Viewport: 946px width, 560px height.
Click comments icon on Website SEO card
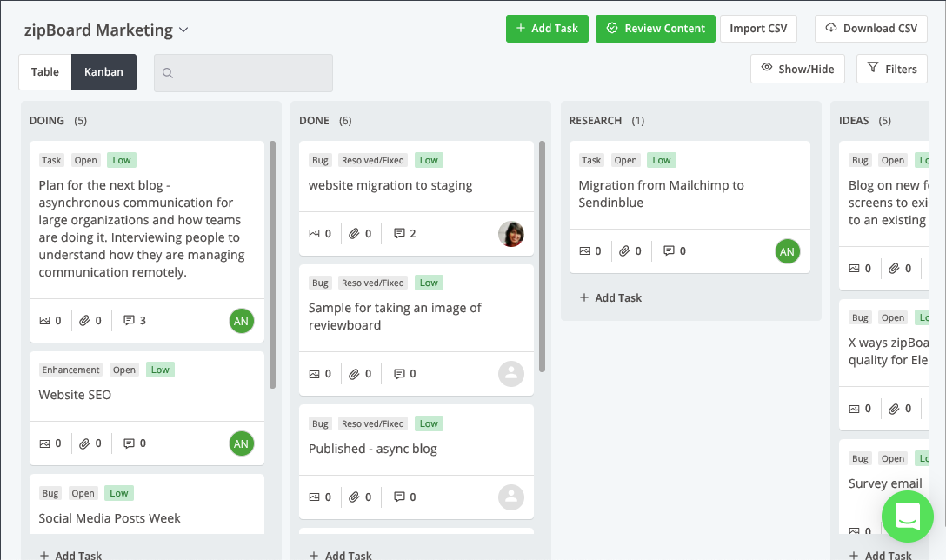[129, 443]
